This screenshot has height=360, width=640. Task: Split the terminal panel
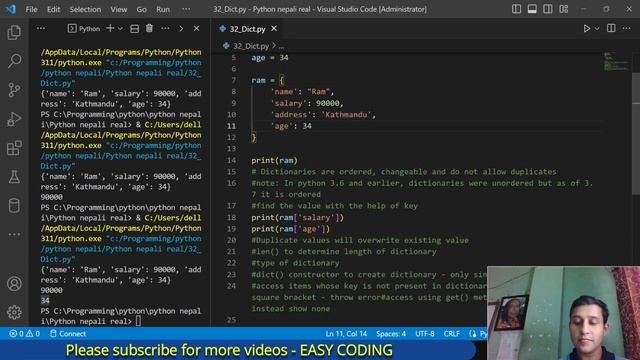[x=134, y=29]
